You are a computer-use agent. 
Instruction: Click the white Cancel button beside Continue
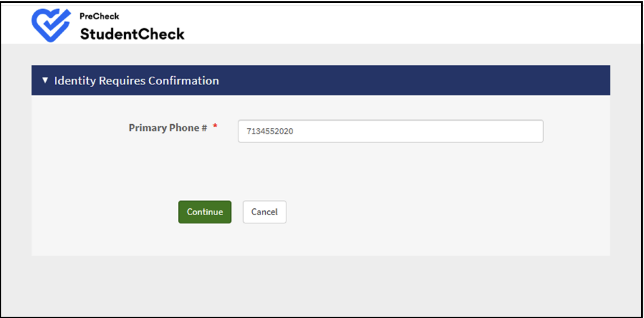click(x=264, y=212)
